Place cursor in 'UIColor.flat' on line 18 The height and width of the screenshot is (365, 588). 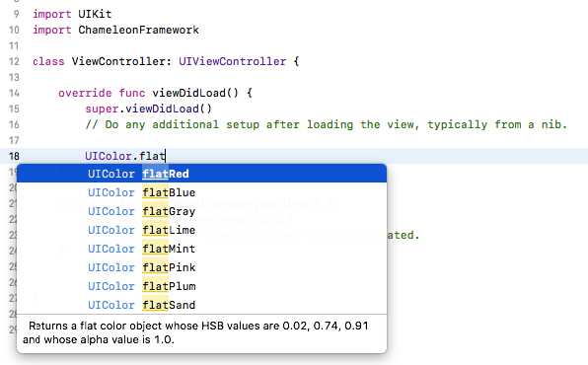pyautogui.click(x=125, y=156)
